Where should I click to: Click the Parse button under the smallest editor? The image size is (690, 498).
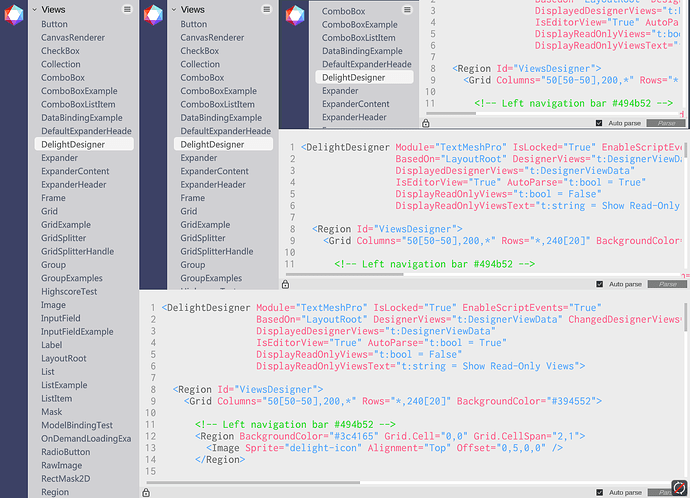[666, 123]
